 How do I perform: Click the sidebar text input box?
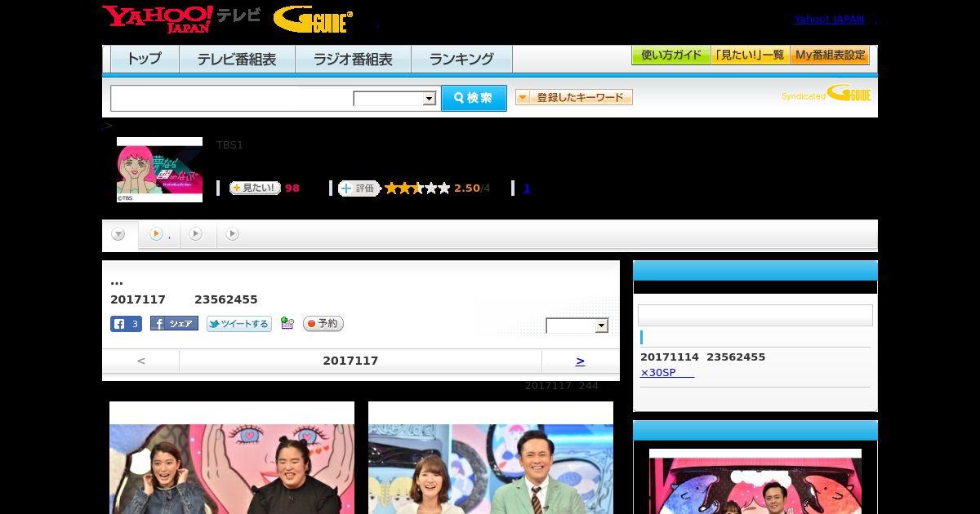pyautogui.click(x=755, y=316)
